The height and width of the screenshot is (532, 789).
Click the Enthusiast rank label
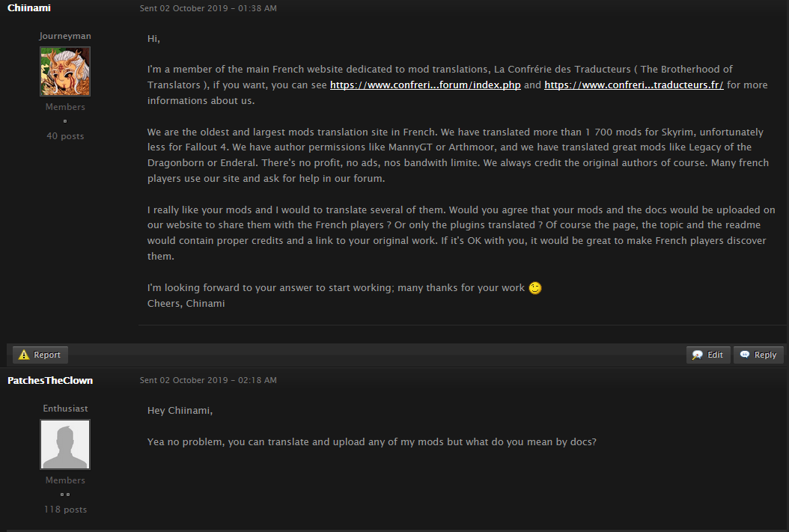coord(65,409)
